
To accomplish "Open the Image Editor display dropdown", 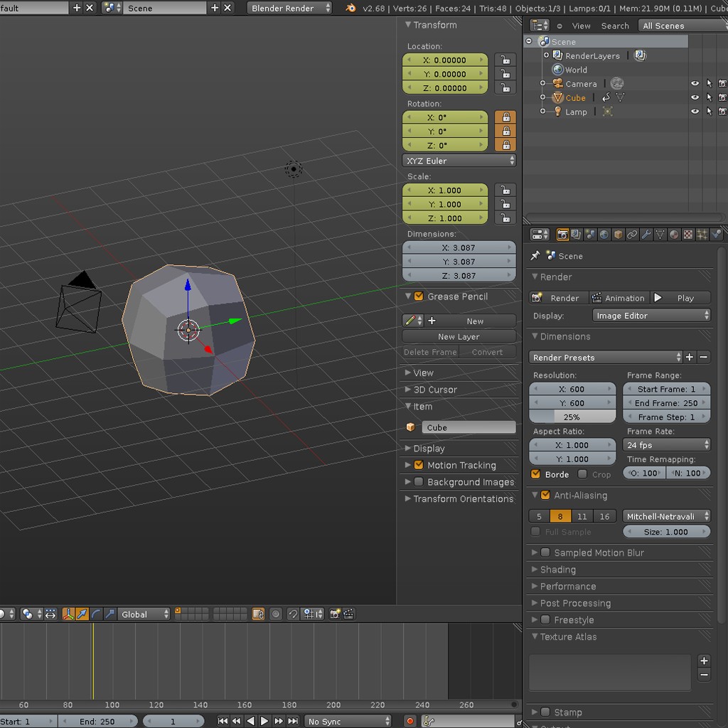I will coord(651,316).
